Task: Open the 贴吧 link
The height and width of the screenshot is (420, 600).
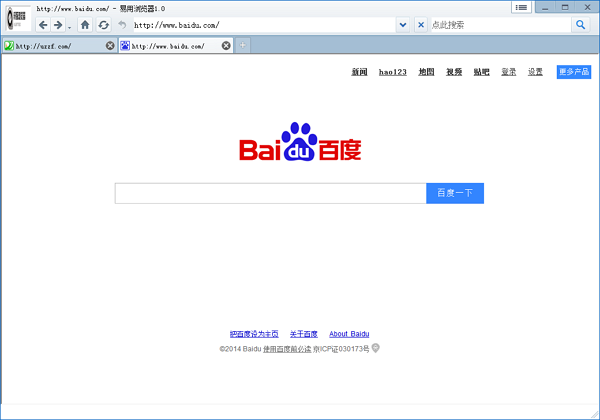Action: (x=481, y=72)
